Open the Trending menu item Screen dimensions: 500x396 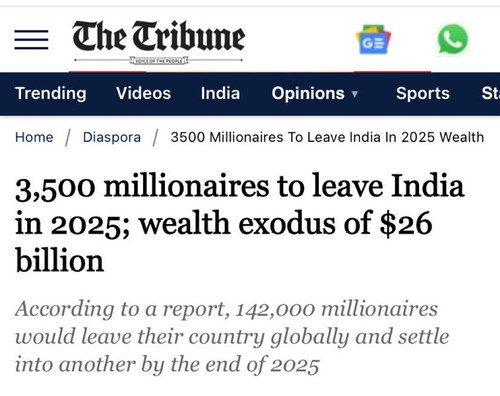coord(51,93)
